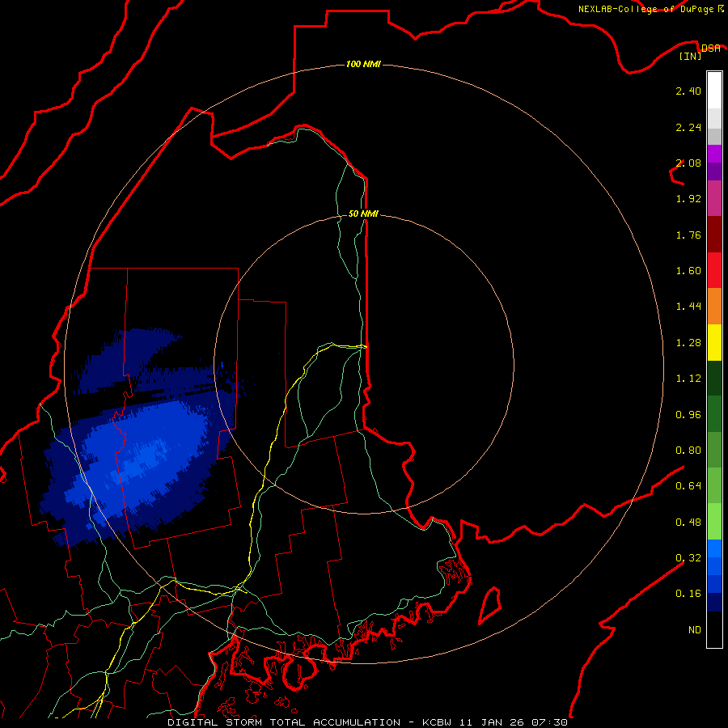Click the bright purple legend swatch
Screen dimensions: 728x728
714,154
